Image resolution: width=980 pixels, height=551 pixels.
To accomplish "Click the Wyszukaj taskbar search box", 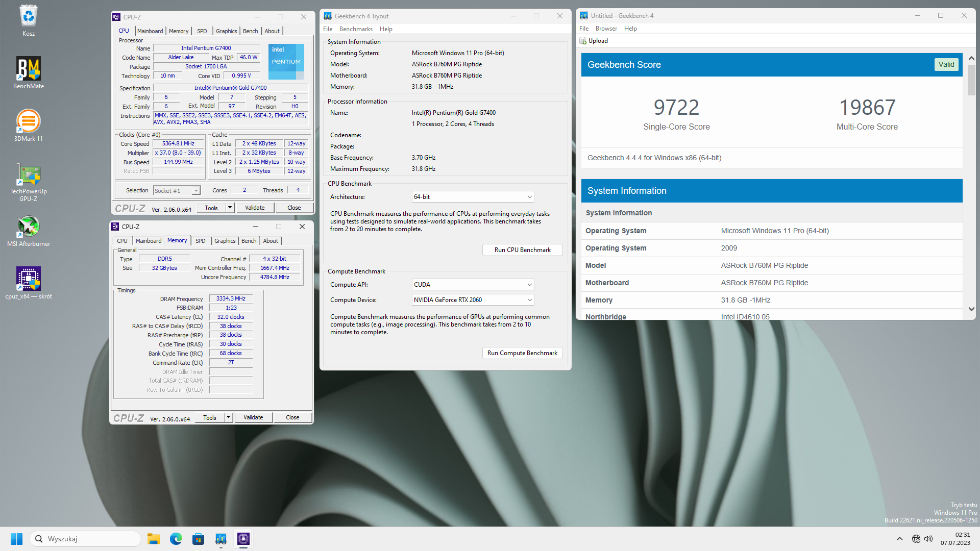I will tap(85, 539).
